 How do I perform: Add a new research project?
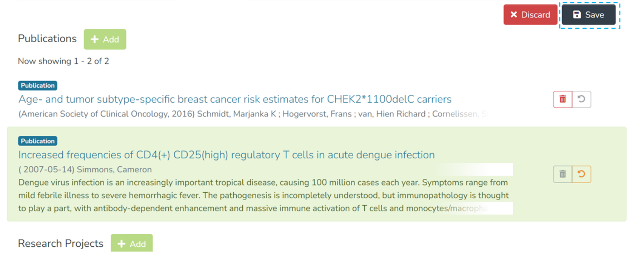pyautogui.click(x=132, y=244)
